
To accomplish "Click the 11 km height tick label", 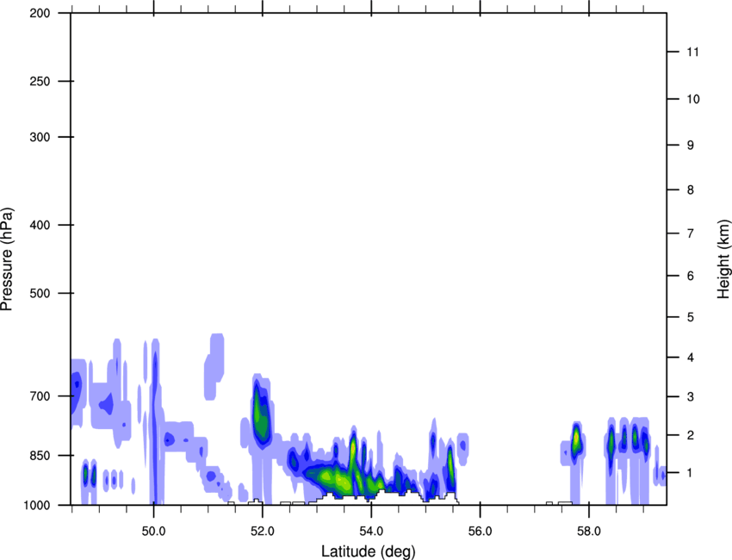I will 692,52.
